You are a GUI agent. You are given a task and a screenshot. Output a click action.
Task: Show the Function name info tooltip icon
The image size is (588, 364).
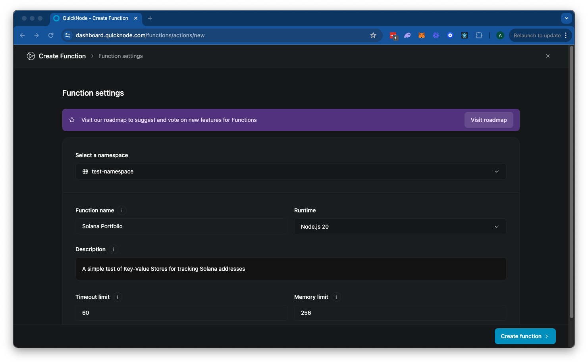[122, 210]
